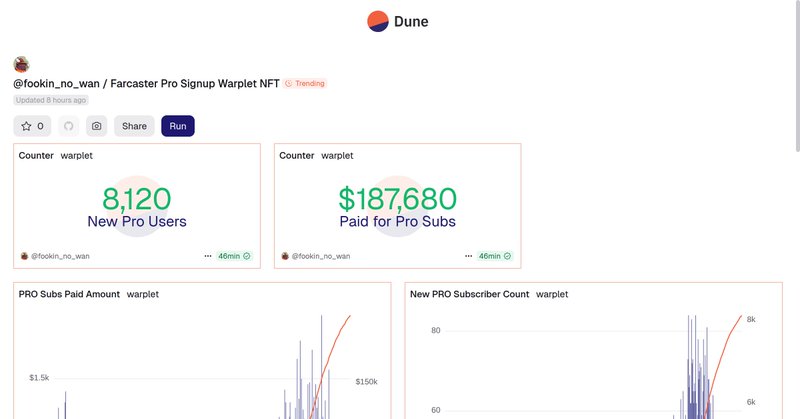Click the 46min refresh status on the Paid for Pro Subs card
Screen dimensions: 800x419
click(x=495, y=256)
